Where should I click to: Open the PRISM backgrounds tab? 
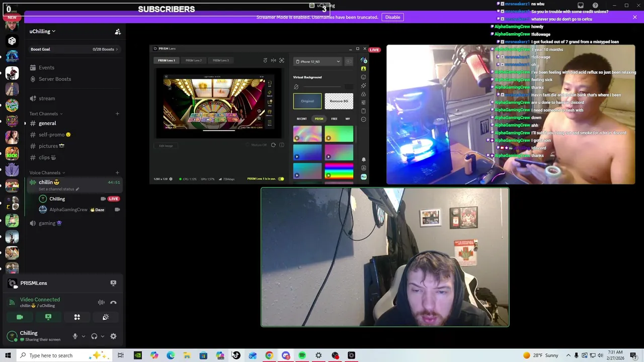[x=319, y=119]
